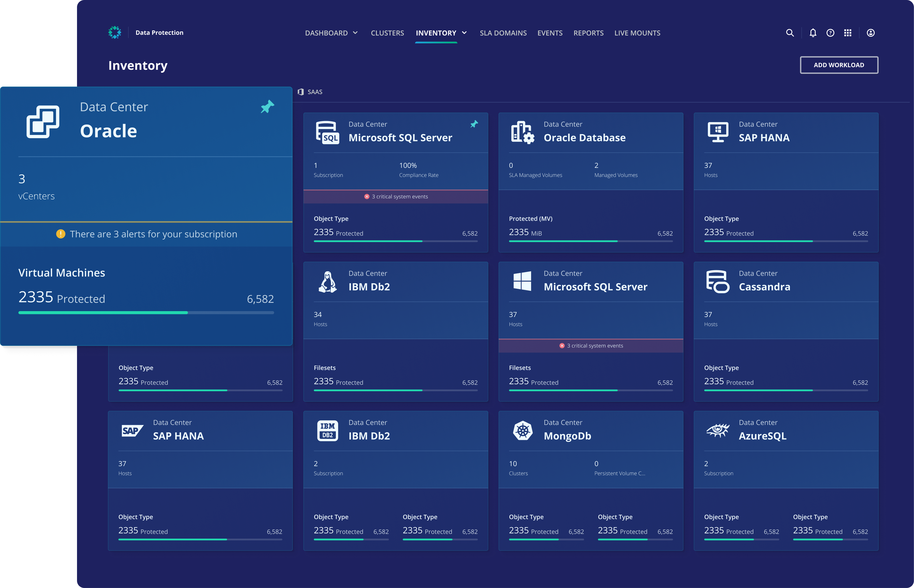This screenshot has width=914, height=588.
Task: Click the Add Workload button
Action: [x=839, y=65]
